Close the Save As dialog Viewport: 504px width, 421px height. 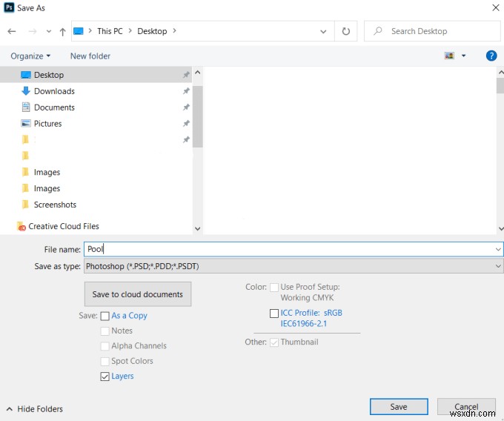[496, 7]
